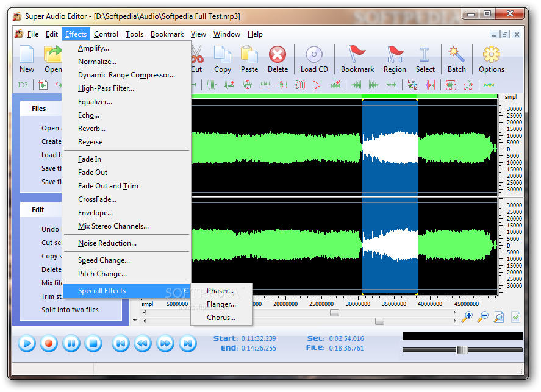541x392 pixels.
Task: Click the music note pitch change icon
Action: (468, 85)
